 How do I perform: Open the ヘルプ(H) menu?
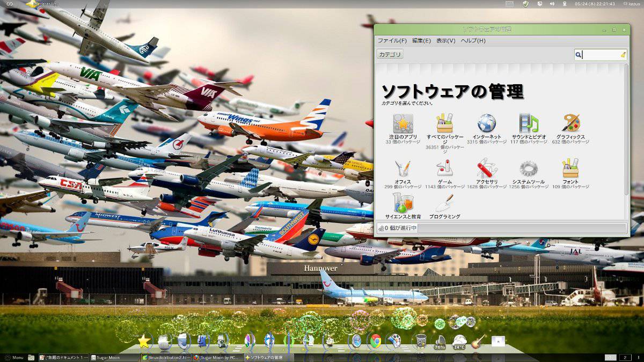tap(473, 41)
